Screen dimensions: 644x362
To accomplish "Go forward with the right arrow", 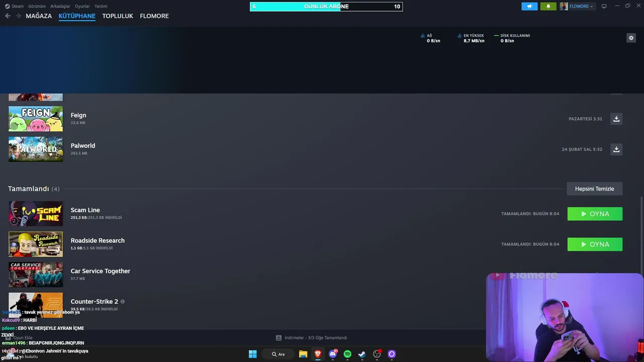I will point(18,16).
